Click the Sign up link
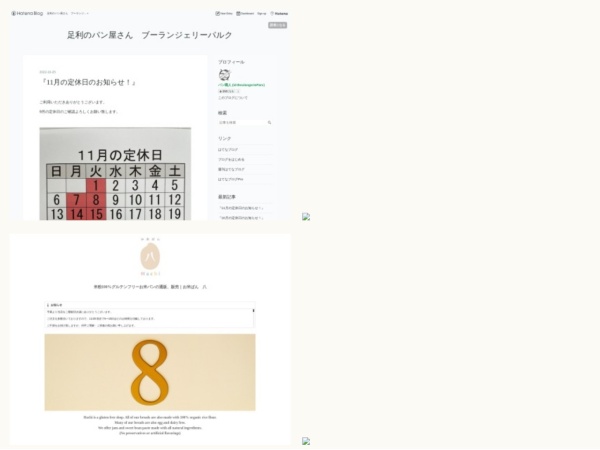The height and width of the screenshot is (450, 600). point(262,13)
